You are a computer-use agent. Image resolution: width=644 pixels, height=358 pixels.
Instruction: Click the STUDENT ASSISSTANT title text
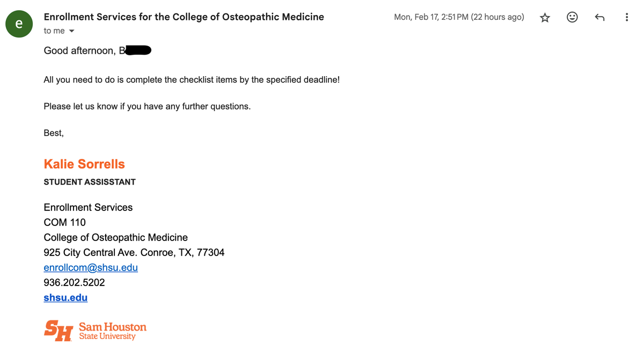pyautogui.click(x=90, y=182)
